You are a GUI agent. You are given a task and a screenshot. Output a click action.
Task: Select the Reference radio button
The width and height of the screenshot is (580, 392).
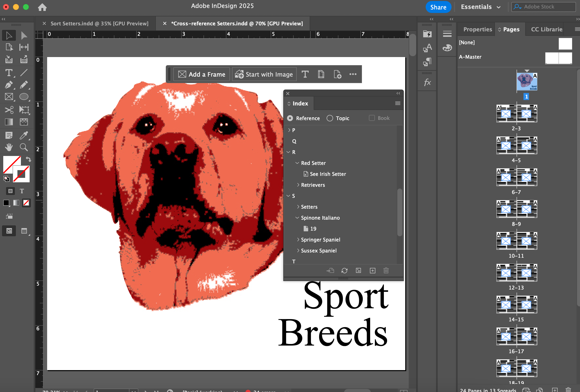(x=290, y=118)
